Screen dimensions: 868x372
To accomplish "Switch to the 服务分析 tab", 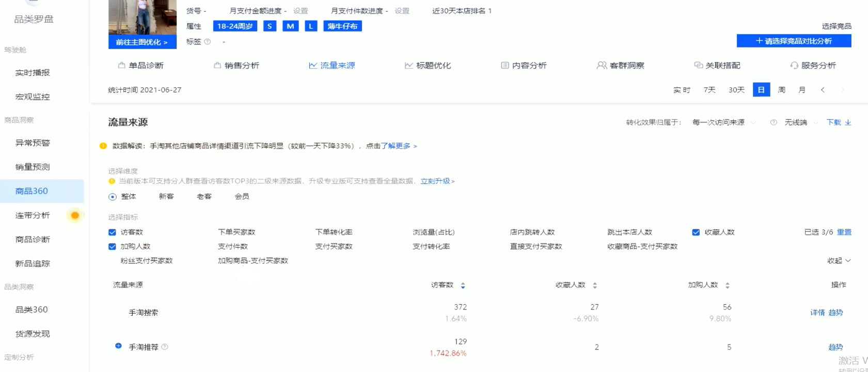I will [813, 66].
